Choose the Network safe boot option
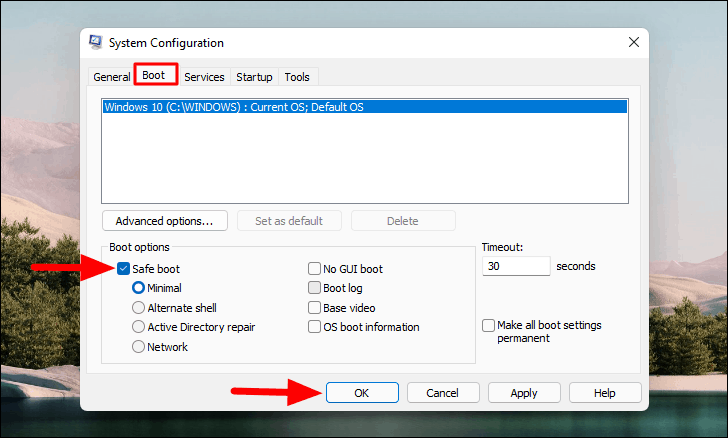This screenshot has height=438, width=728. click(138, 346)
